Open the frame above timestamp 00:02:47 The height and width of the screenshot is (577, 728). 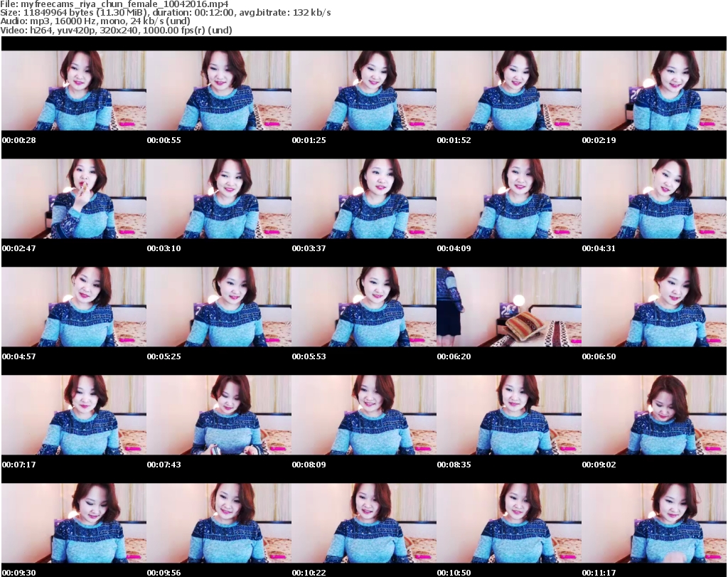tap(74, 198)
